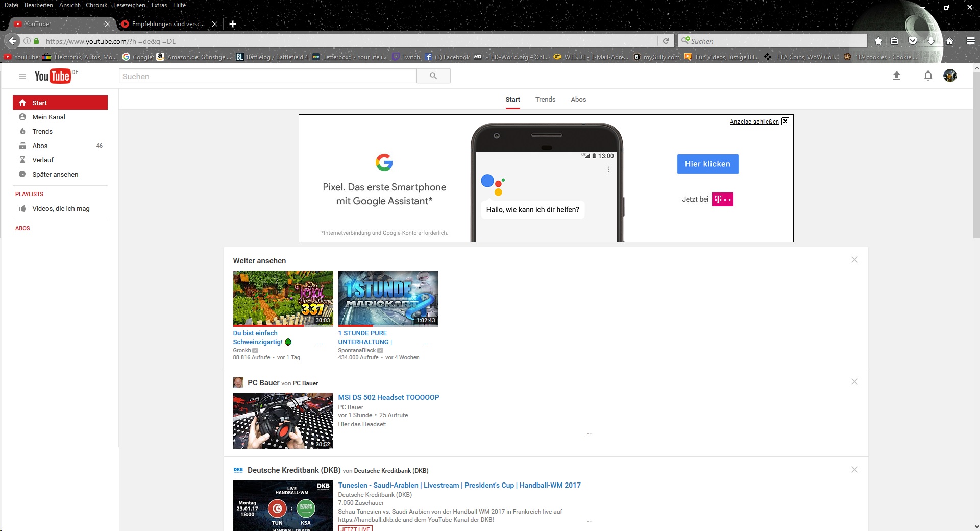The image size is (980, 531).
Task: Click the bookmark star icon
Action: click(878, 41)
